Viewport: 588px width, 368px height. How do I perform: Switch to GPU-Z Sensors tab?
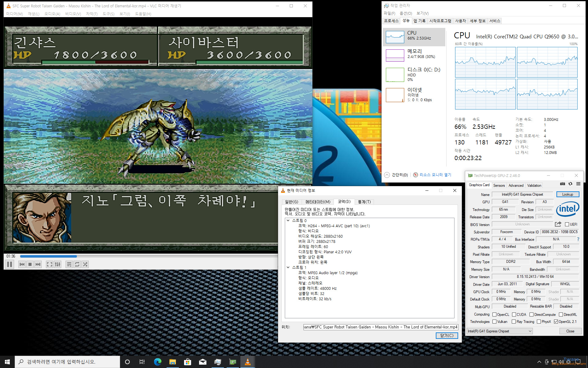tap(499, 186)
